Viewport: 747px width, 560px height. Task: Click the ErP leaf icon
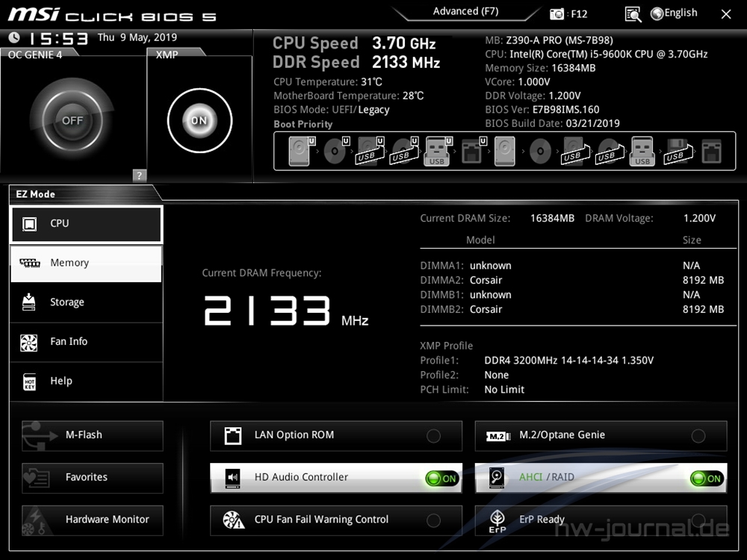pos(498,521)
